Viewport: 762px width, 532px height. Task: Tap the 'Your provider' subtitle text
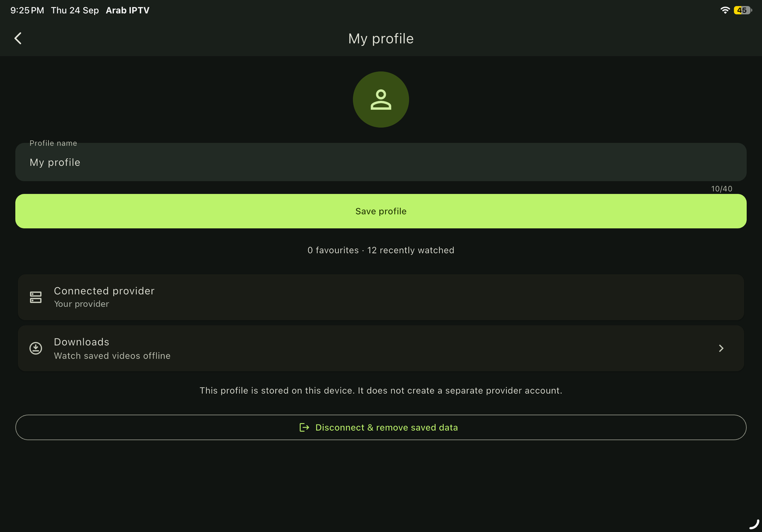point(82,304)
